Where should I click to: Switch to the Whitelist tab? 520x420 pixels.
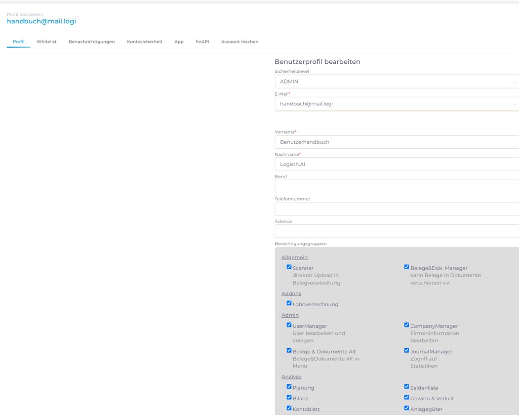(47, 42)
